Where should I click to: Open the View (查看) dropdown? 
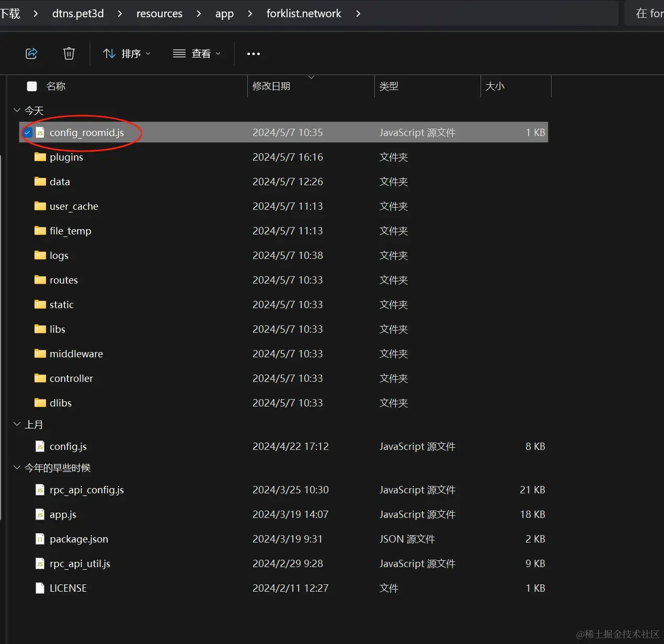pos(197,53)
